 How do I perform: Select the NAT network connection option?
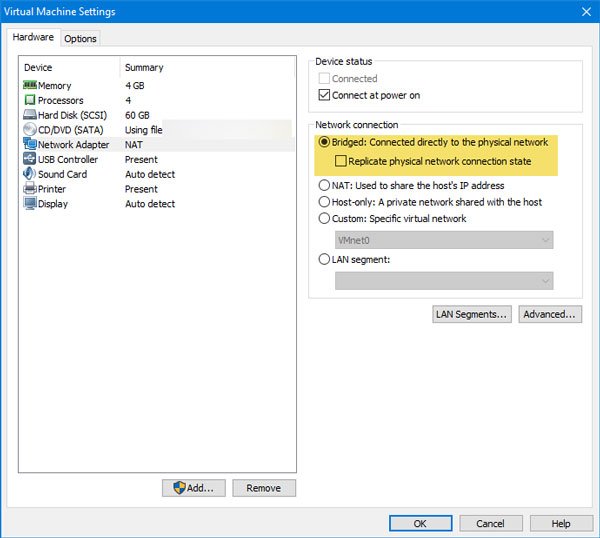(324, 185)
